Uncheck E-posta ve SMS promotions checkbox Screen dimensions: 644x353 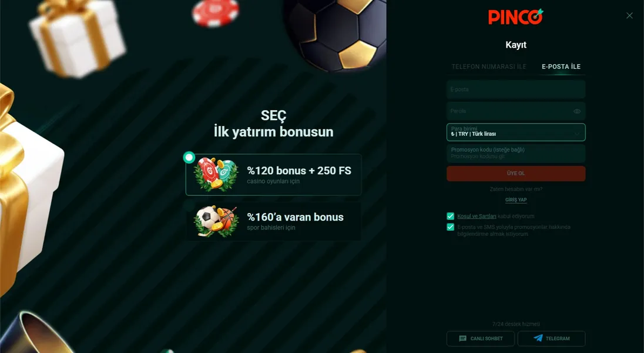coord(451,227)
